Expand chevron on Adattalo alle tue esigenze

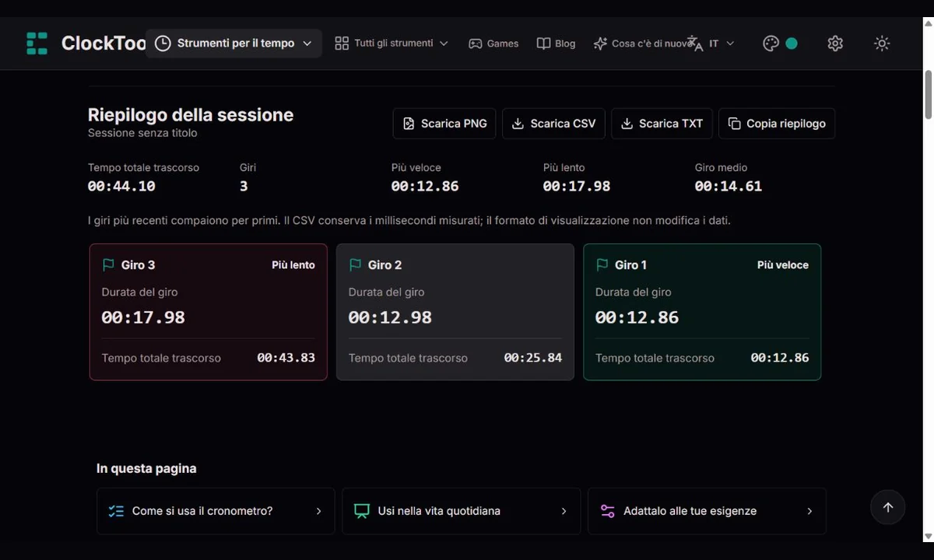(x=809, y=511)
